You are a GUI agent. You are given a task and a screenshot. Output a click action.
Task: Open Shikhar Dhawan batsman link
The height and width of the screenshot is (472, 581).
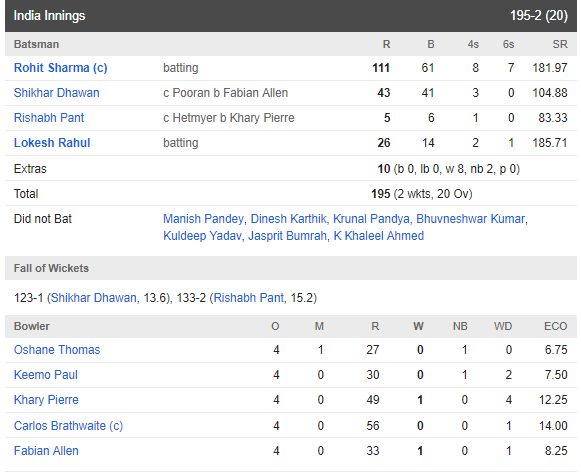(56, 93)
